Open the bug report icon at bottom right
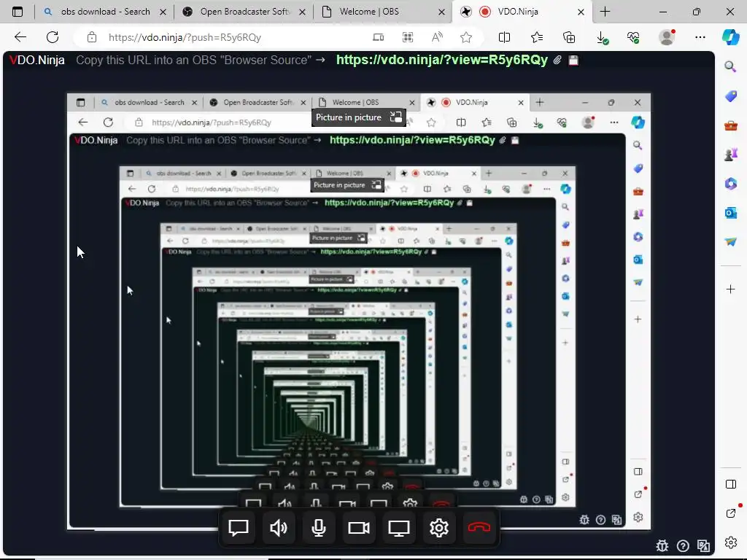 click(662, 545)
